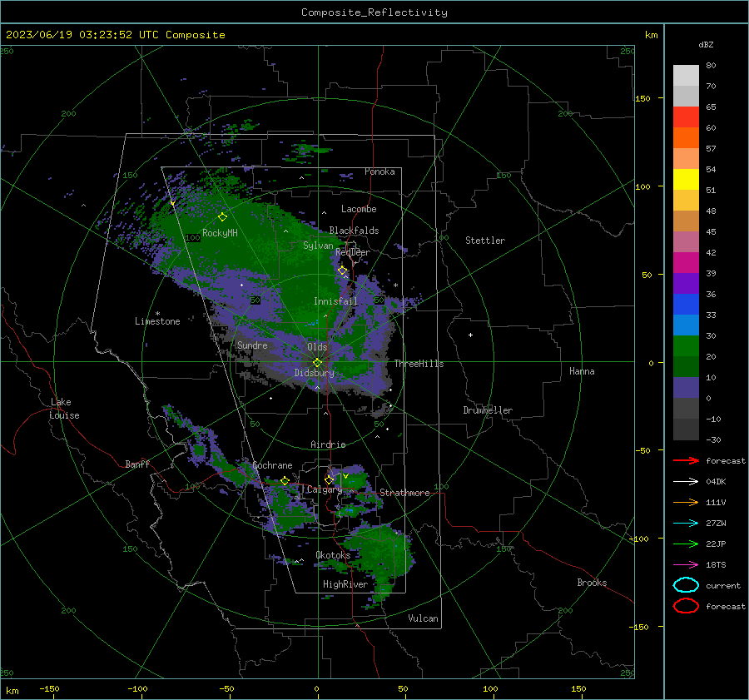Screen dimensions: 749x700
Task: Click the white plus marker west of Hanna
Action: pyautogui.click(x=470, y=335)
